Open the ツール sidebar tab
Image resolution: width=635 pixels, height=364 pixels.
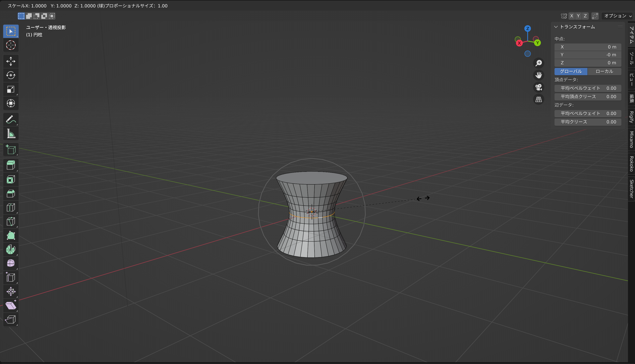point(632,58)
